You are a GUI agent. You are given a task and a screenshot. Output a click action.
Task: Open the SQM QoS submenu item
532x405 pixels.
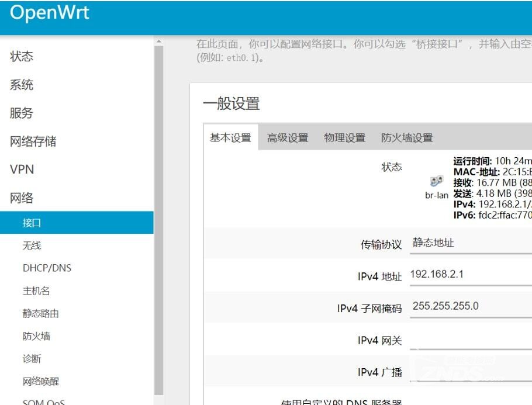pyautogui.click(x=44, y=401)
